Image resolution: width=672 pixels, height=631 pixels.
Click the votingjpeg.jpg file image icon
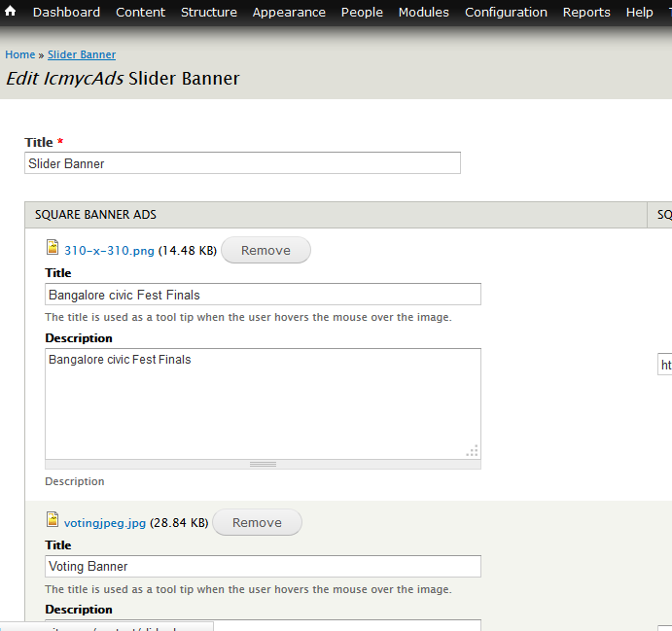[53, 521]
